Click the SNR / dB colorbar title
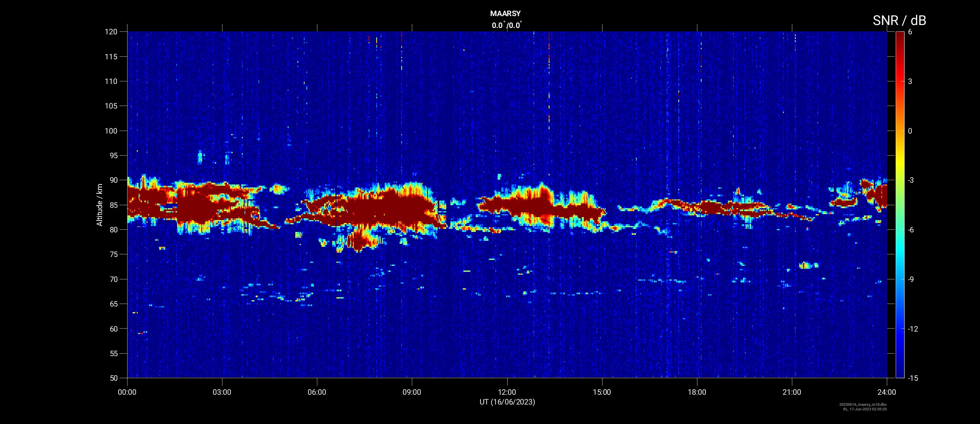This screenshot has height=424, width=980. tap(899, 20)
